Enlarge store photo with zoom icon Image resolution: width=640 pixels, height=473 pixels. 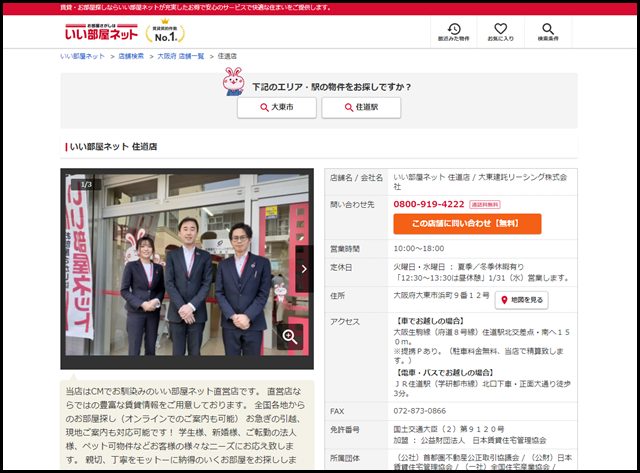pyautogui.click(x=290, y=337)
